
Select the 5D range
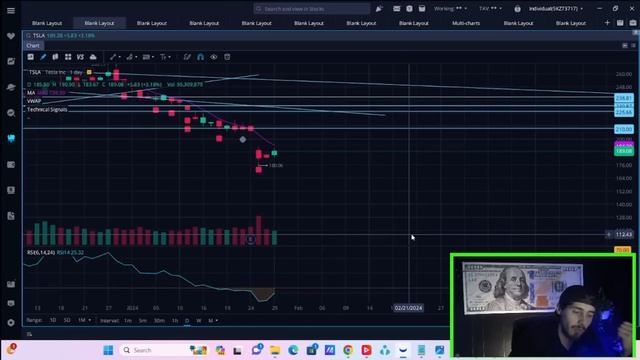(x=67, y=320)
